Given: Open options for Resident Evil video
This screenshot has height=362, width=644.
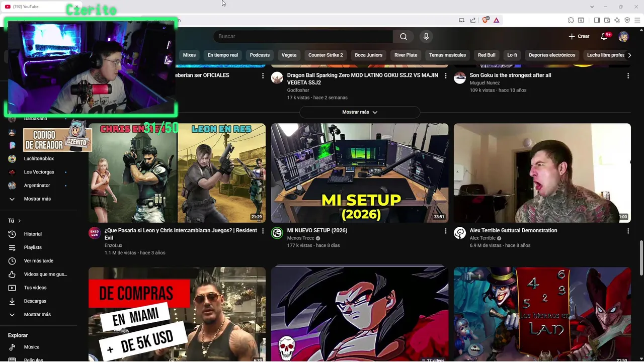Looking at the screenshot, I should coord(263,231).
